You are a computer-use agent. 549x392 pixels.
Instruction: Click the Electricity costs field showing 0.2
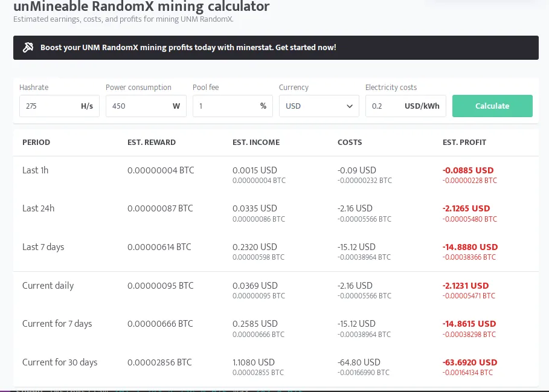(x=406, y=106)
